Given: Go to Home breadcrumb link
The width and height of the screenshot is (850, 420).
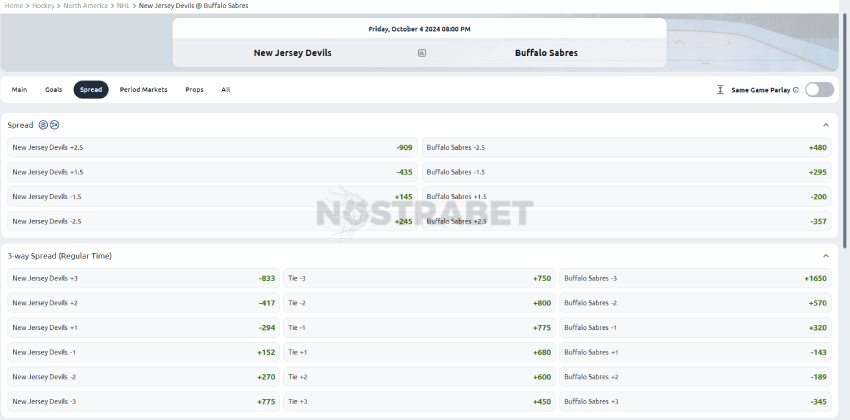Looking at the screenshot, I should [14, 5].
